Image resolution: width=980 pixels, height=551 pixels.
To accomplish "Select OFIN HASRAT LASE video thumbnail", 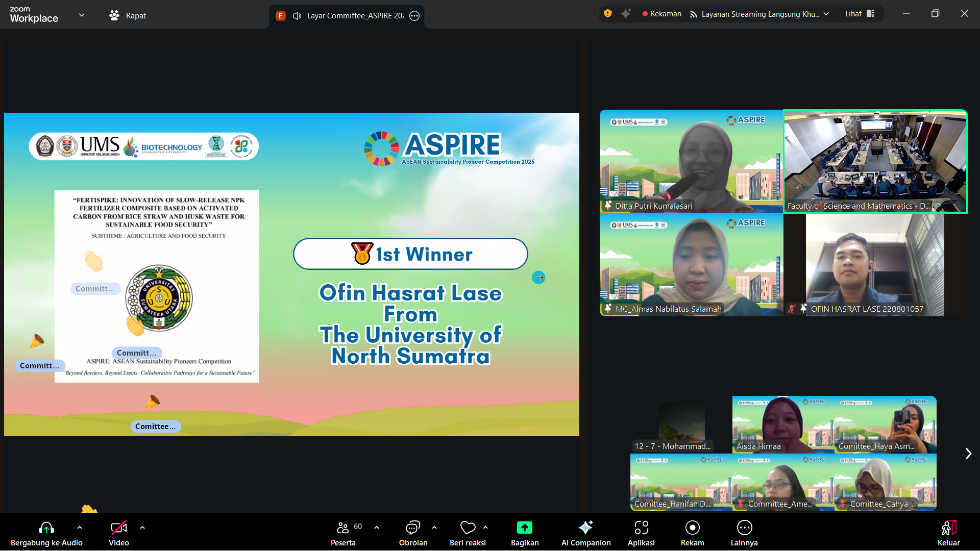I will pyautogui.click(x=875, y=265).
